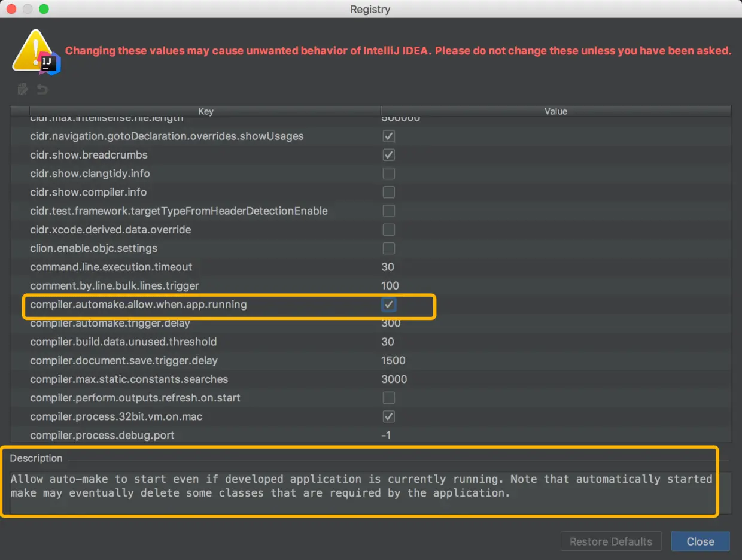Enable compiler.perform.outputs.refresh.on.start checkbox
Viewport: 742px width, 560px height.
tap(389, 398)
